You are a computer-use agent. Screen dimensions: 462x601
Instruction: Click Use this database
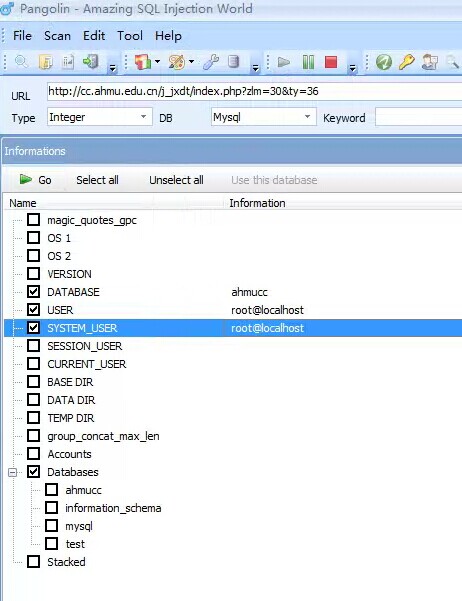tap(274, 180)
